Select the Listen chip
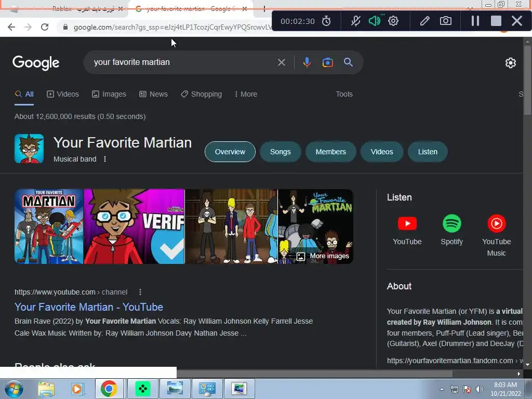Viewport: 532px width, 399px height. 428,152
